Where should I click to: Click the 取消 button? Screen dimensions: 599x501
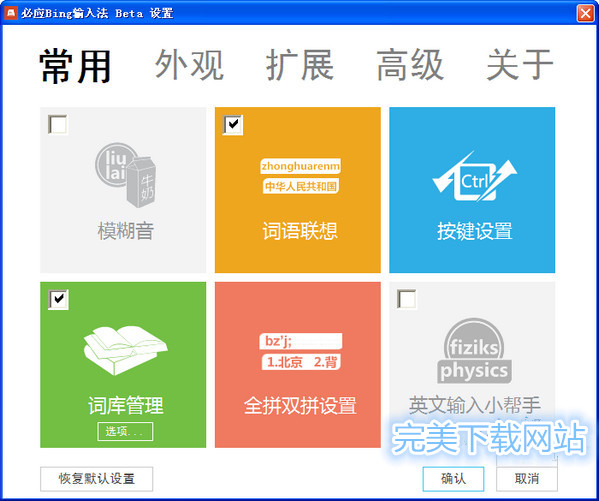(527, 479)
